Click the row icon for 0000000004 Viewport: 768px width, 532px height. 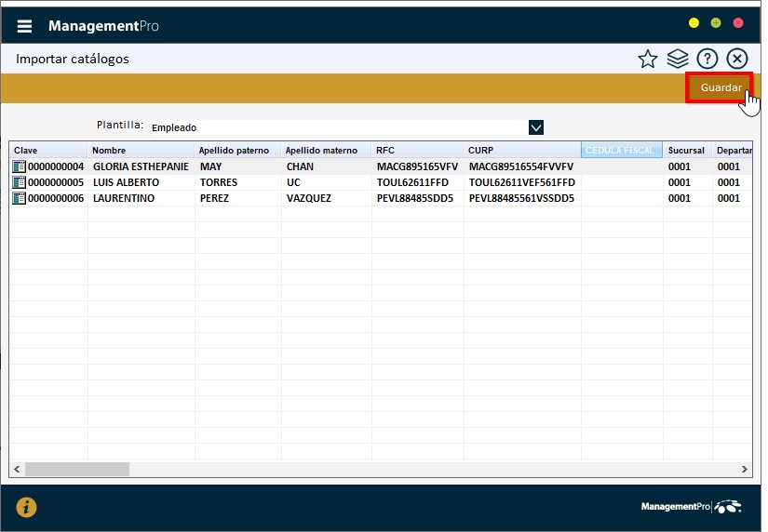pos(20,166)
